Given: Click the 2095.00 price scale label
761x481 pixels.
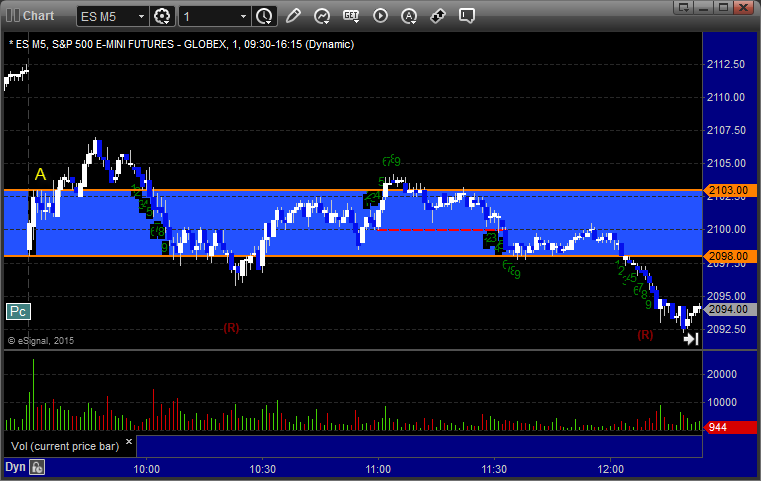Looking at the screenshot, I should 726,296.
